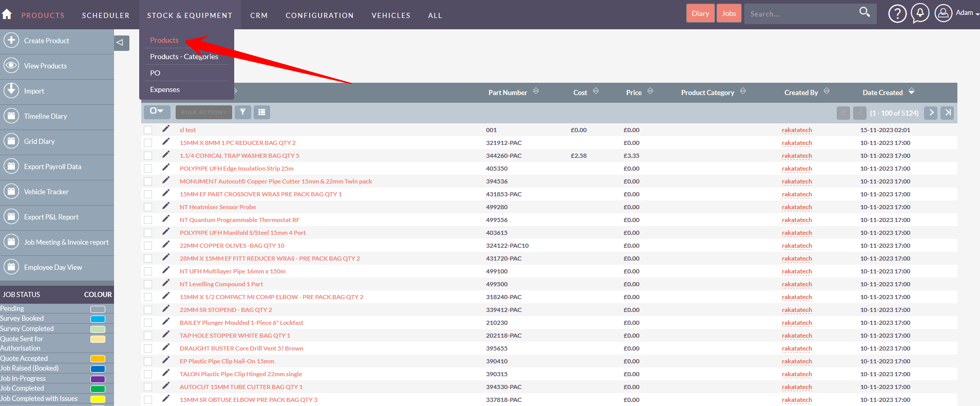Viewport: 980px width, 406px height.
Task: Click the Export Payroll Data icon
Action: 11,167
